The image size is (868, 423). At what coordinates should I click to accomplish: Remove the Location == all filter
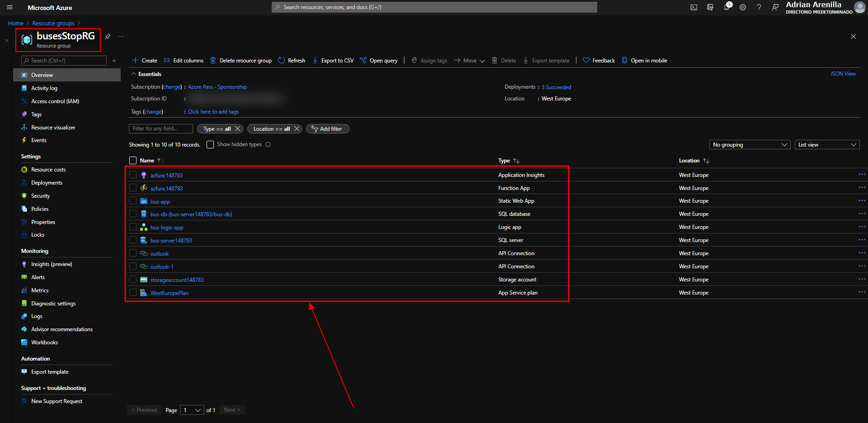[x=297, y=128]
